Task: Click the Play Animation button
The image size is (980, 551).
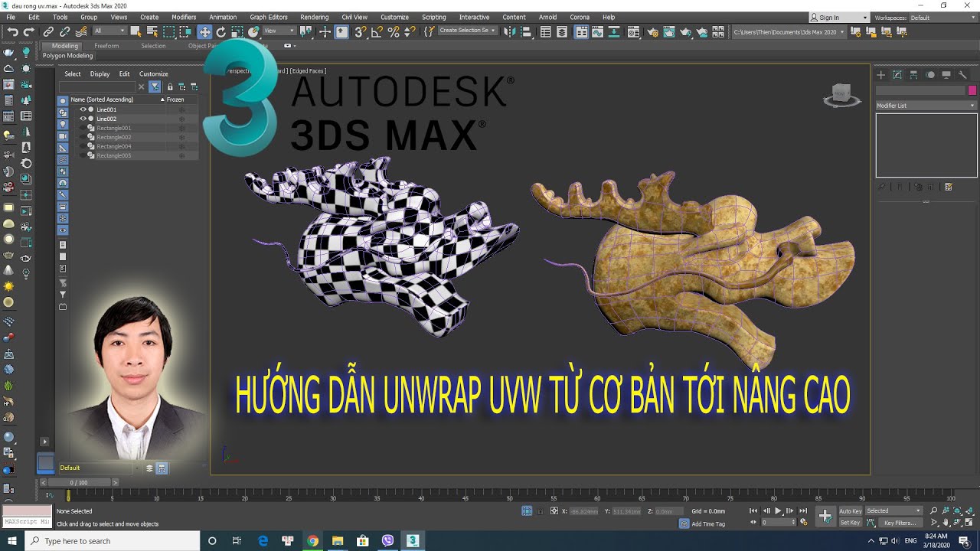Action: [778, 510]
